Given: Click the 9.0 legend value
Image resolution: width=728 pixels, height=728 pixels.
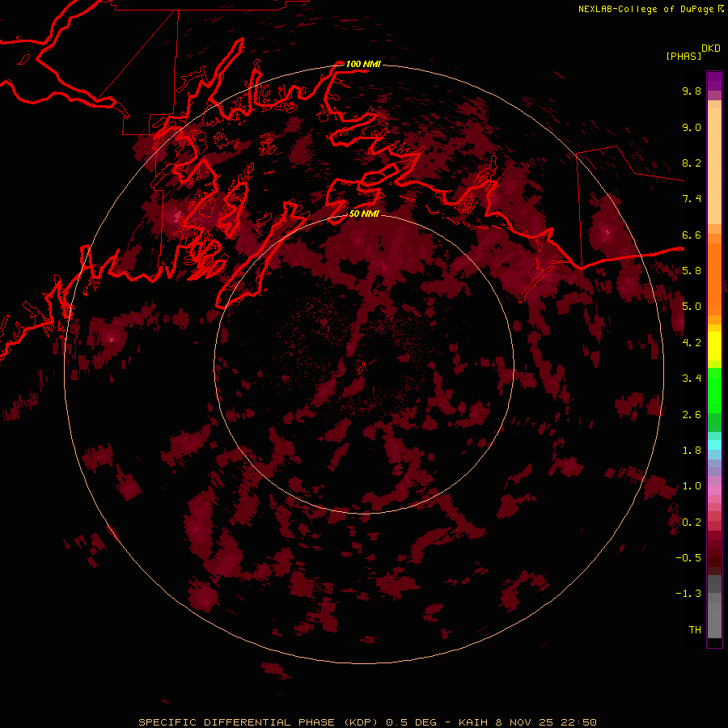Looking at the screenshot, I should [x=692, y=127].
